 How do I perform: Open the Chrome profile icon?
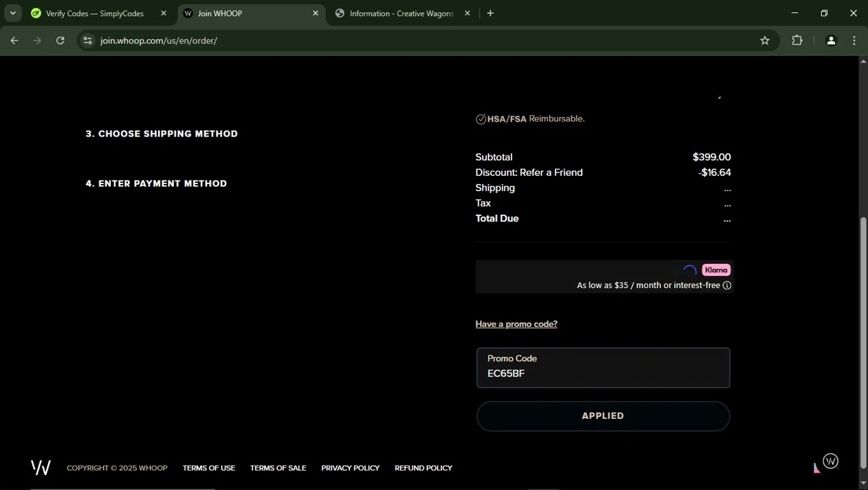point(831,40)
